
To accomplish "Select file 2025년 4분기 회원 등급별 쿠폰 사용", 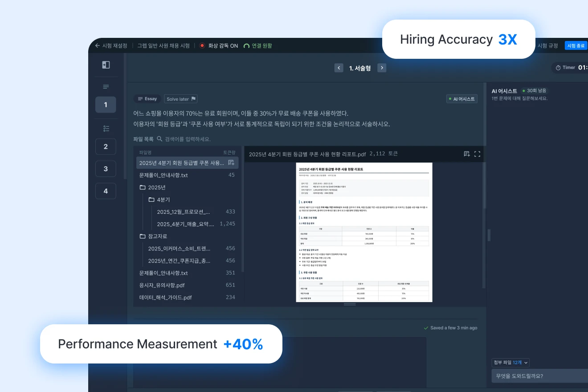I will 188,163.
